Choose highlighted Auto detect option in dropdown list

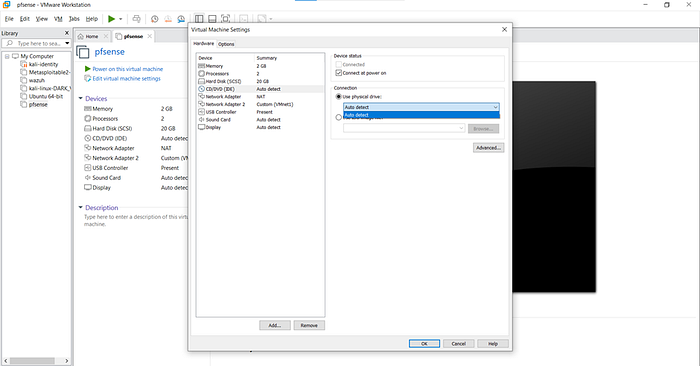[421, 115]
